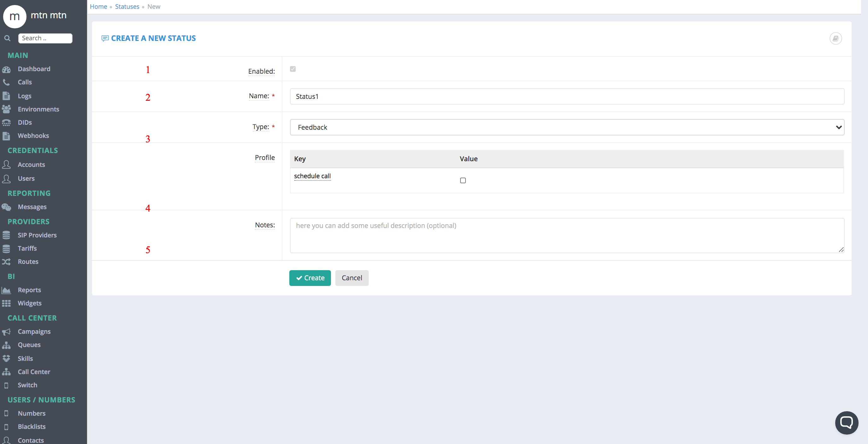Click the Cancel button
This screenshot has width=868, height=444.
(351, 278)
